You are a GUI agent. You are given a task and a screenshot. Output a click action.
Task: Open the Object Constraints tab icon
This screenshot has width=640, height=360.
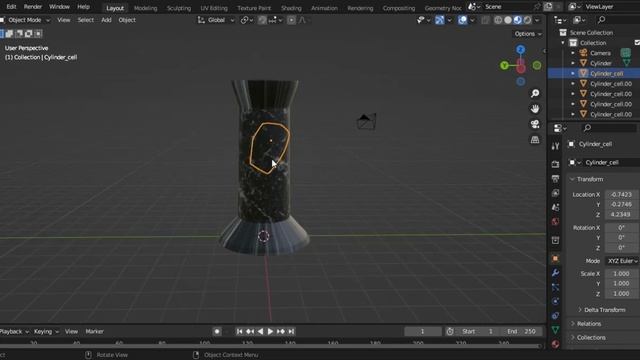point(555,316)
